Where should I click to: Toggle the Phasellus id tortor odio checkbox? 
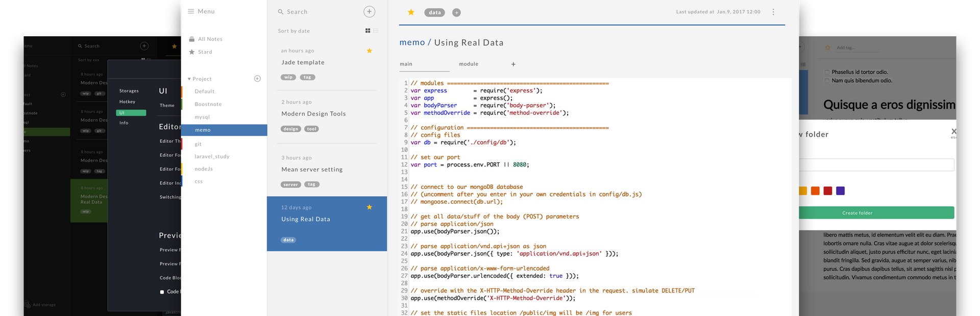pyautogui.click(x=827, y=72)
